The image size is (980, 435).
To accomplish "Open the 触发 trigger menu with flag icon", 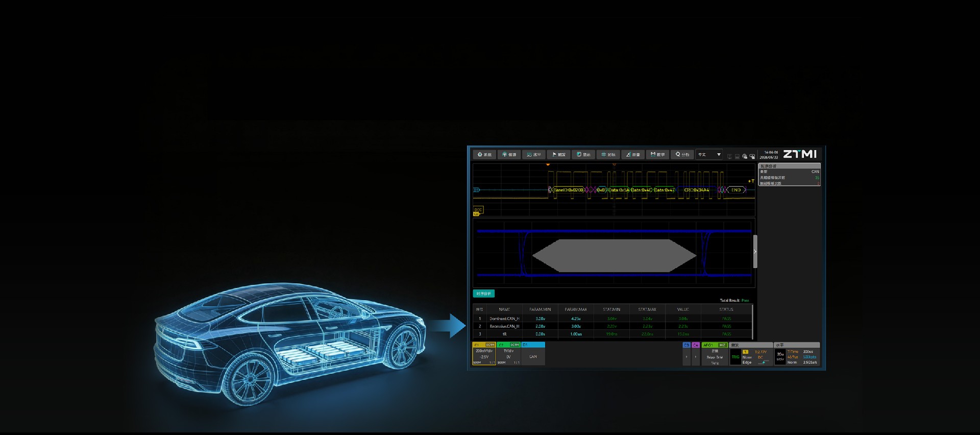I will click(x=558, y=154).
